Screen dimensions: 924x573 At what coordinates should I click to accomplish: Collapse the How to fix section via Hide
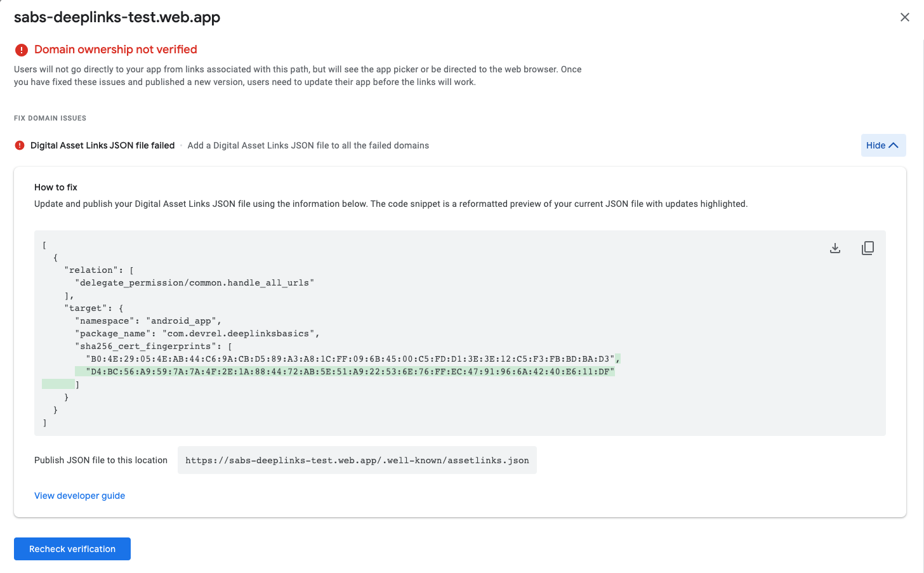tap(883, 145)
